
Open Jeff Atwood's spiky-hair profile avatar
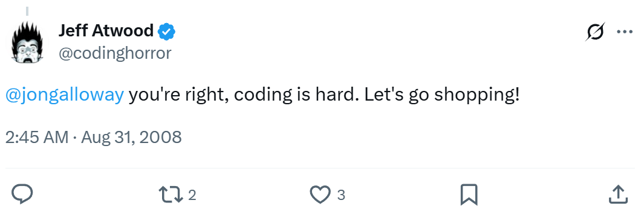pos(27,42)
